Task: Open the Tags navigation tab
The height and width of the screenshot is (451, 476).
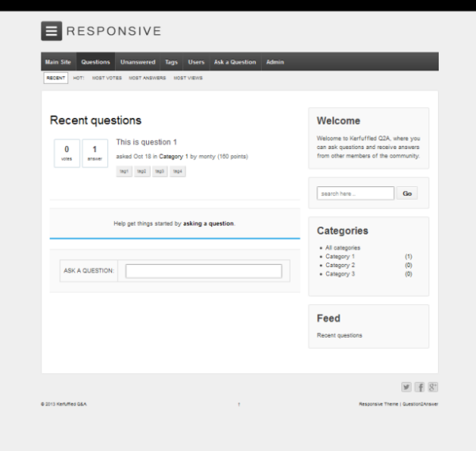Action: (171, 62)
